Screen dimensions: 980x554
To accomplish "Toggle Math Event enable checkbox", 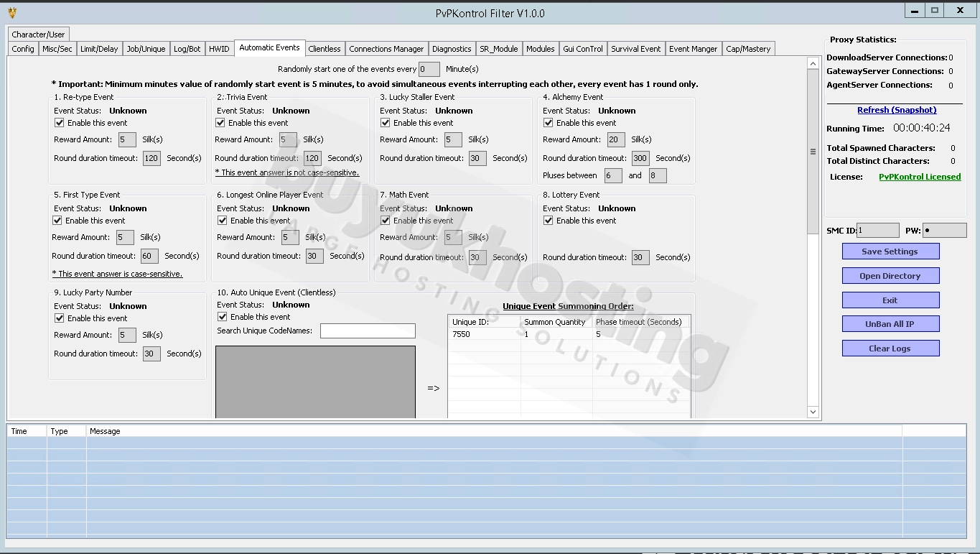I will pyautogui.click(x=386, y=221).
